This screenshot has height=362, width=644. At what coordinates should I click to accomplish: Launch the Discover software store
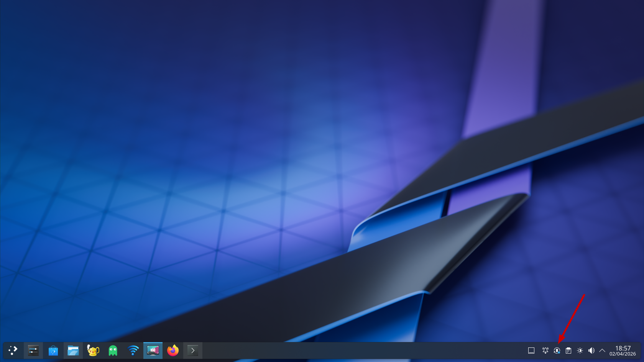point(53,351)
